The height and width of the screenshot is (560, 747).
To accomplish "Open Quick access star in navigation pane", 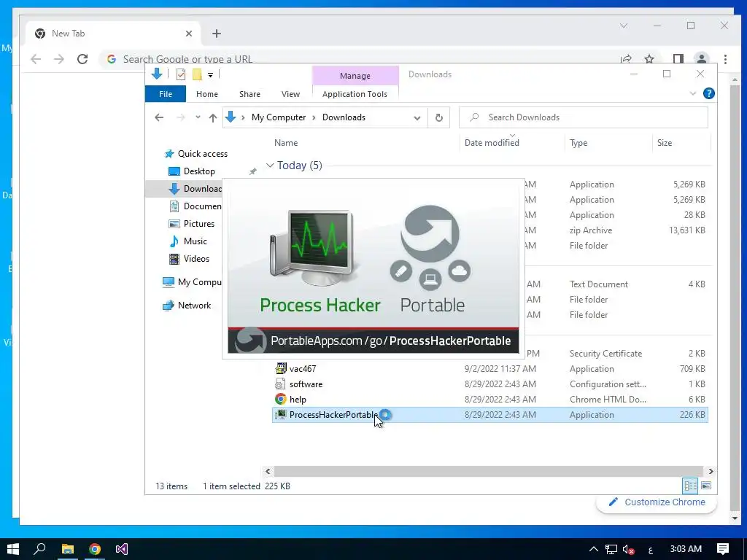I will (169, 154).
